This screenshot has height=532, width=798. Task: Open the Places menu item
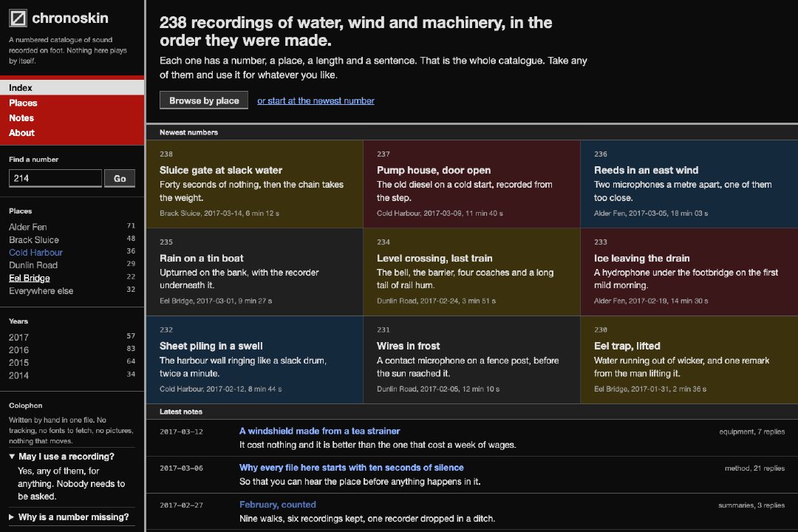(72, 103)
